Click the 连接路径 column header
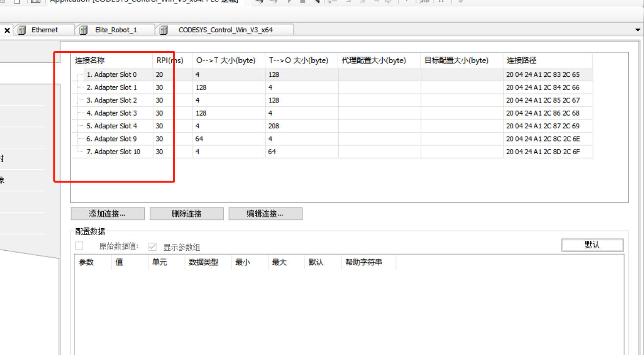644x355 pixels. 522,61
